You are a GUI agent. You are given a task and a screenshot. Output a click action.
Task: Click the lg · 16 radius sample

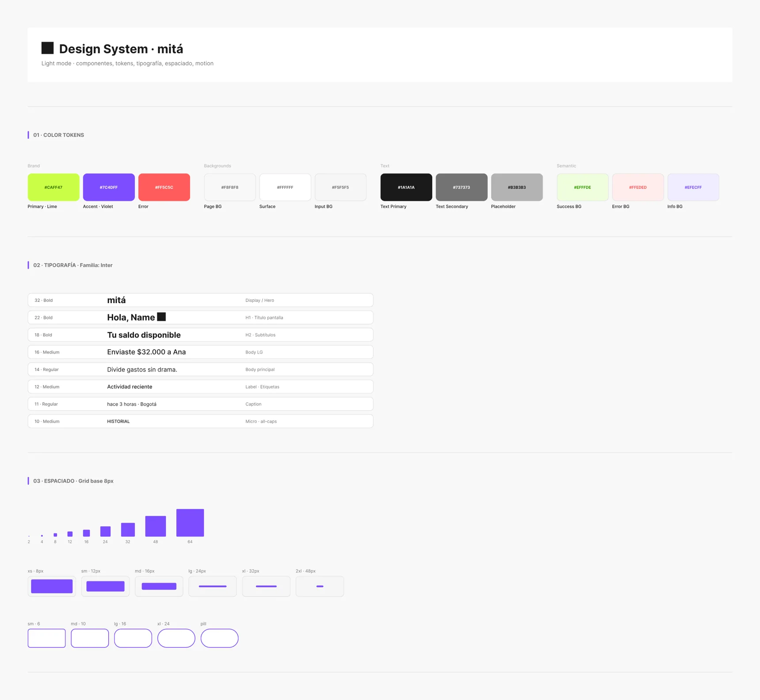tap(133, 638)
